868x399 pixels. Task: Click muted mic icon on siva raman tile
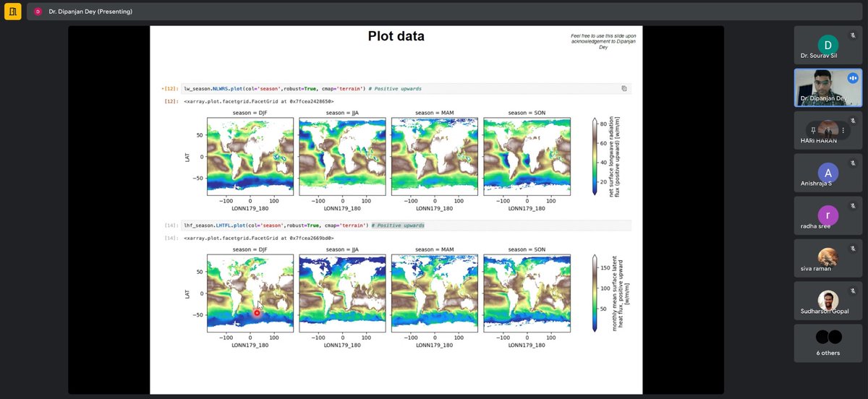pyautogui.click(x=854, y=248)
